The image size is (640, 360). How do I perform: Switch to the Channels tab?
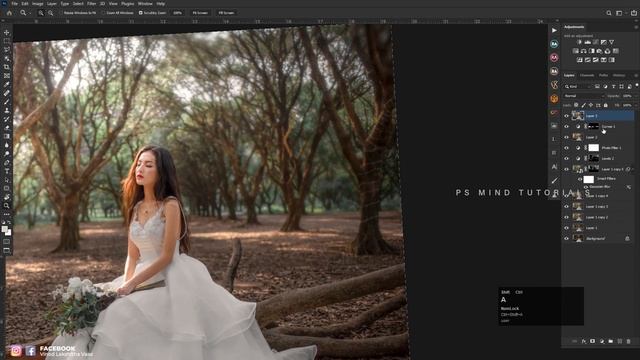[587, 75]
